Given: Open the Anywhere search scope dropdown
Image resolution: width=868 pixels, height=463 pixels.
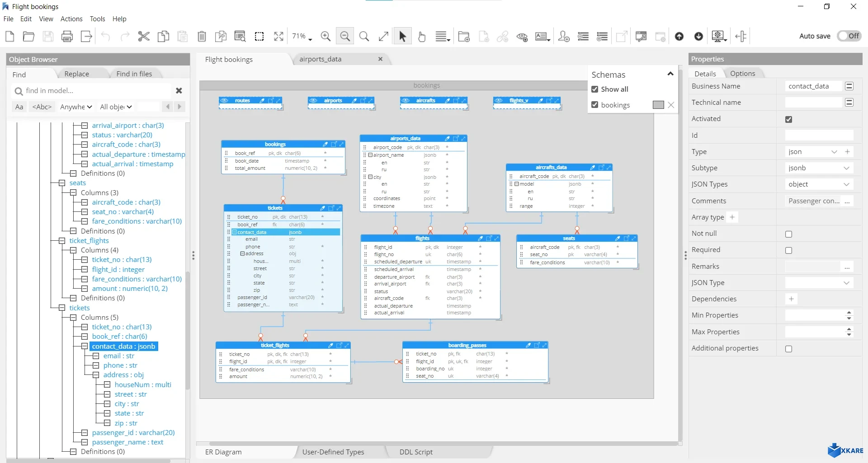Looking at the screenshot, I should (x=76, y=107).
